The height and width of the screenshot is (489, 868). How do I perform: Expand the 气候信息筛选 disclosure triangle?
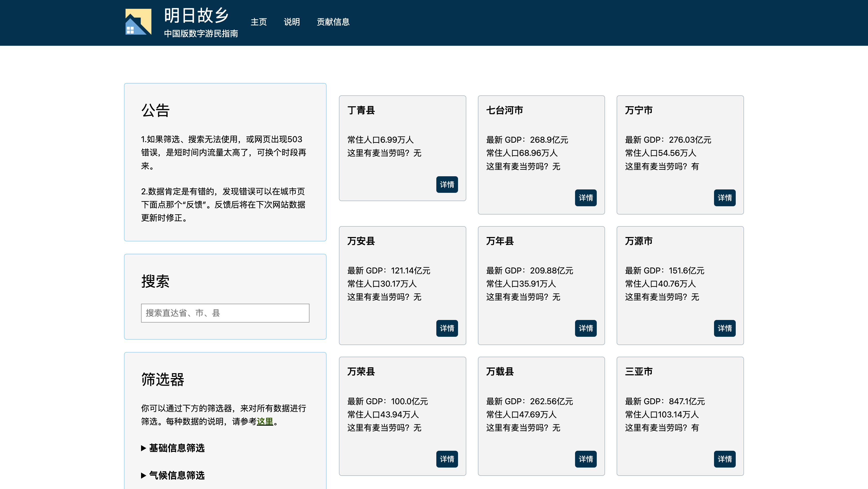pyautogui.click(x=144, y=476)
